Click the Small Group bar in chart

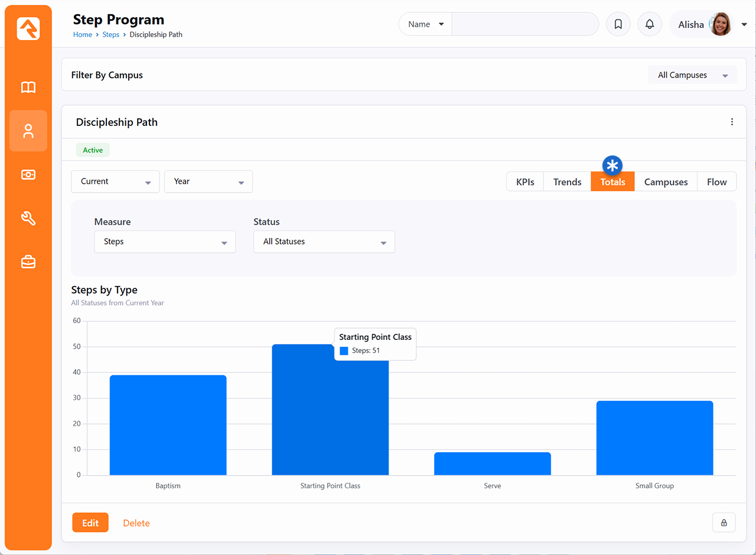click(654, 438)
